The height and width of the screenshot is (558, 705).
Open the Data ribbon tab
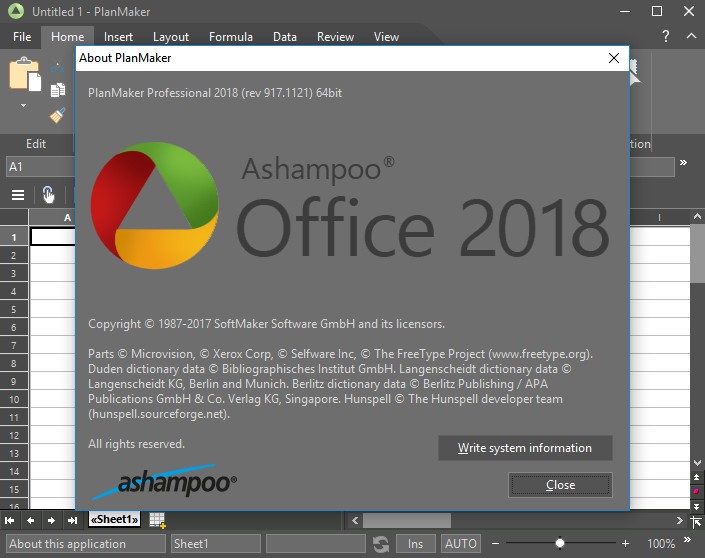(x=285, y=37)
